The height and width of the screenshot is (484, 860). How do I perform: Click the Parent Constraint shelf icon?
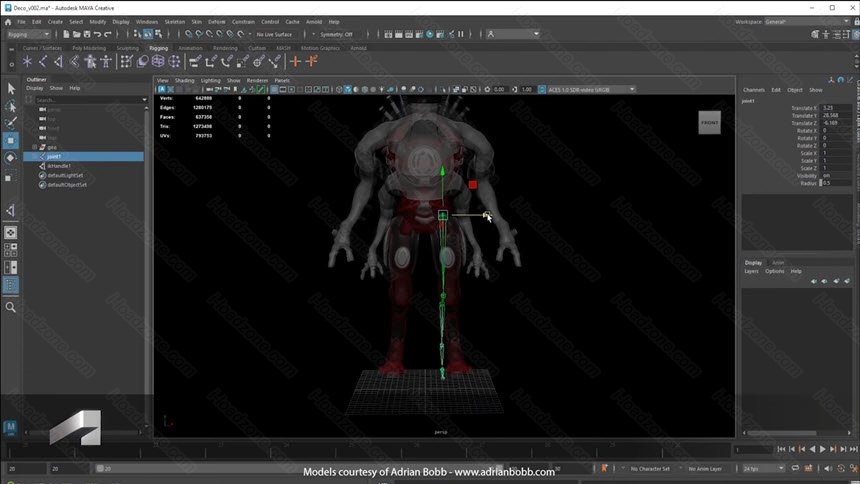pyautogui.click(x=195, y=61)
